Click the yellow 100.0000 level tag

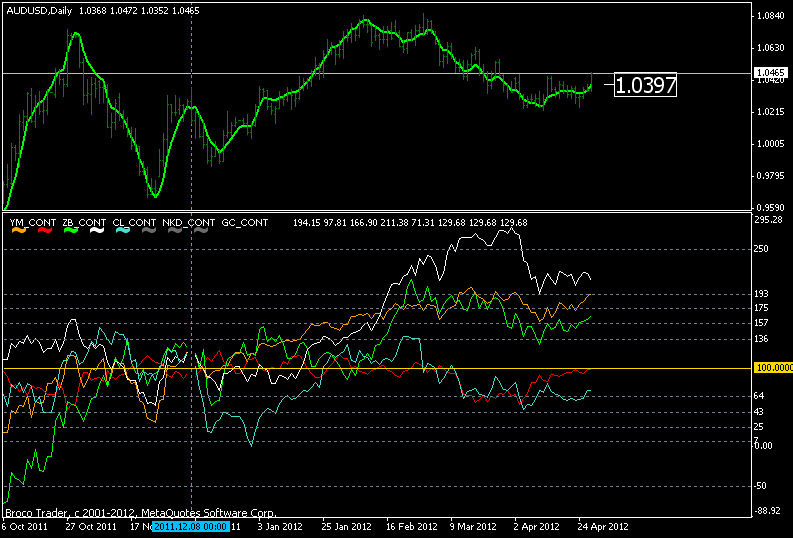click(773, 368)
